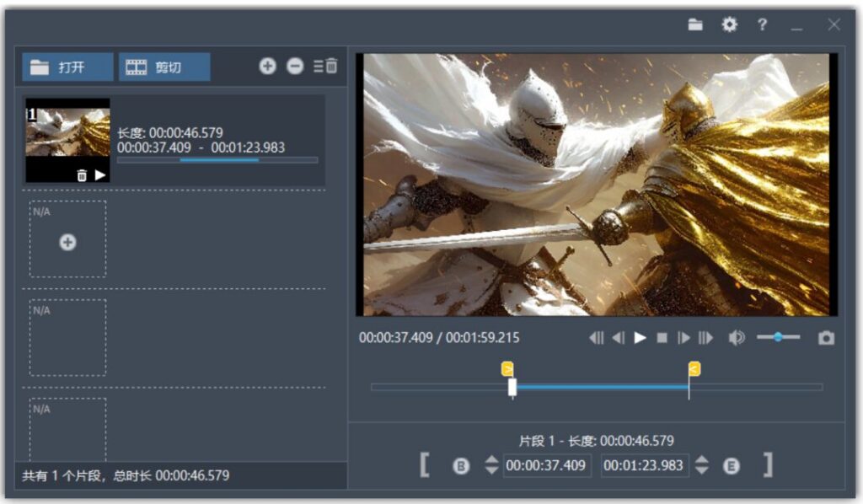The height and width of the screenshot is (504, 863).
Task: Click the status bar total duration text
Action: pos(126,475)
